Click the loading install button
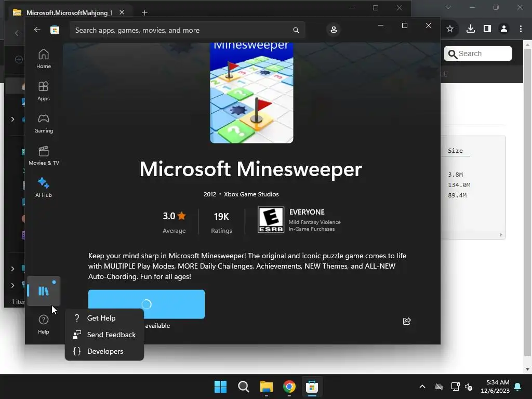Image resolution: width=532 pixels, height=399 pixels. point(146,304)
